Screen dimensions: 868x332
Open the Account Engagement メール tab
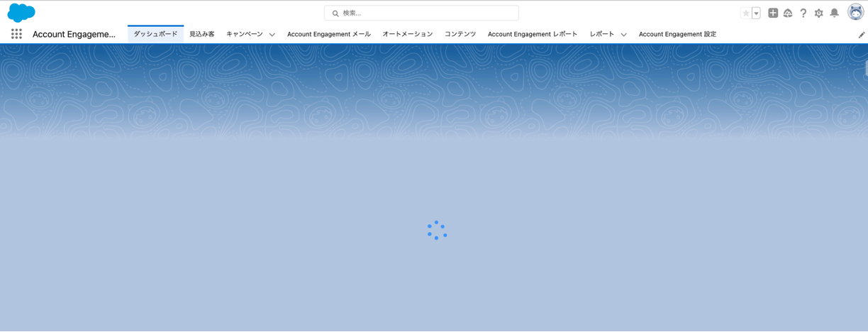pyautogui.click(x=329, y=34)
